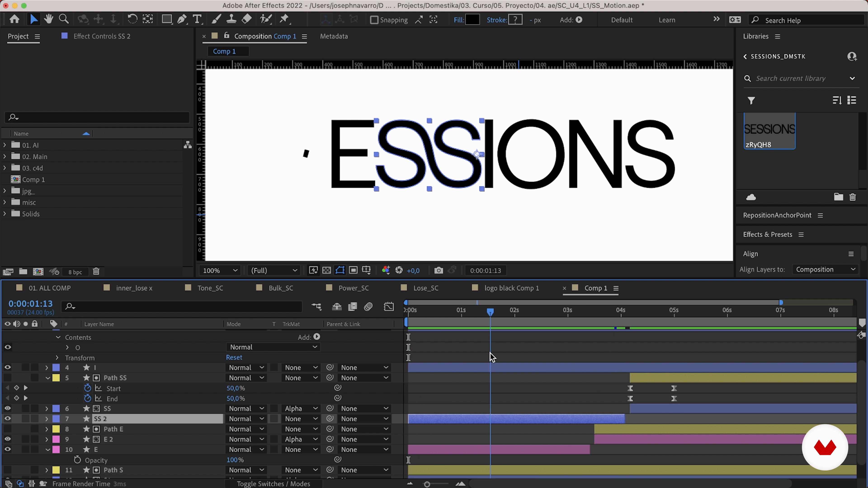Select the Home icon in toolbar
Screen dimensions: 868x488
pyautogui.click(x=14, y=19)
